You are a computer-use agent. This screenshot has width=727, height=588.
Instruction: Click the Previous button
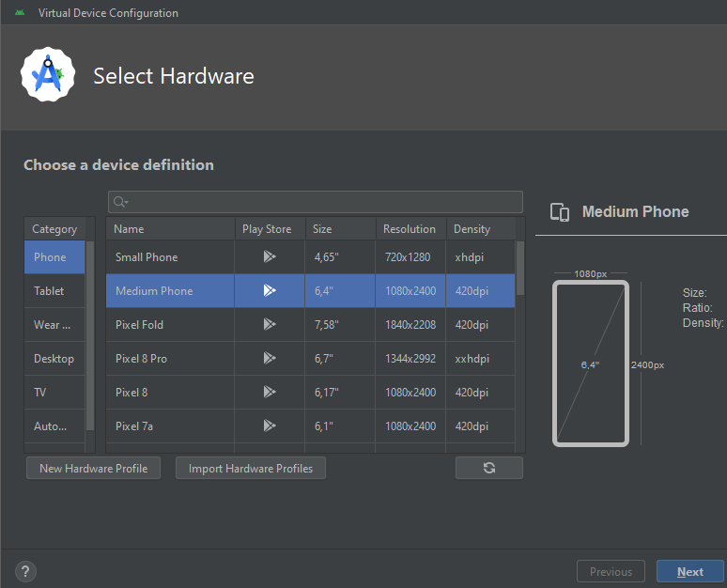tap(611, 572)
